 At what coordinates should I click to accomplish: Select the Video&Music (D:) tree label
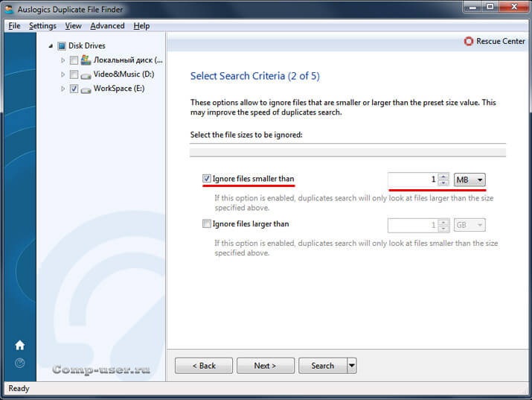pos(124,74)
